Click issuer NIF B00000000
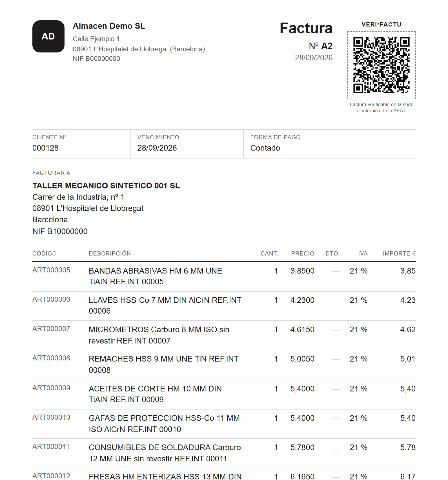Screen dimensions: 448x480 [x=96, y=59]
